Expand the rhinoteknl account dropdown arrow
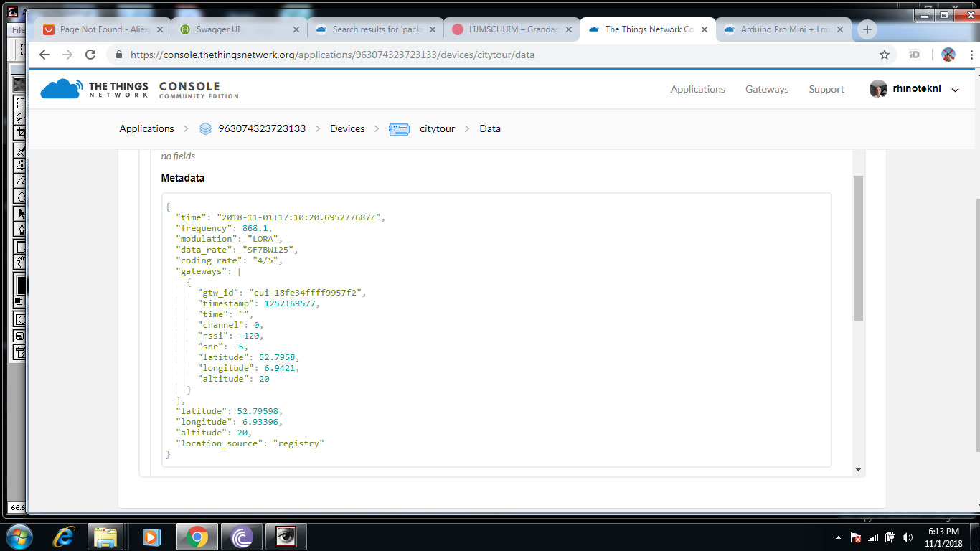Image resolution: width=980 pixels, height=551 pixels. pos(955,90)
